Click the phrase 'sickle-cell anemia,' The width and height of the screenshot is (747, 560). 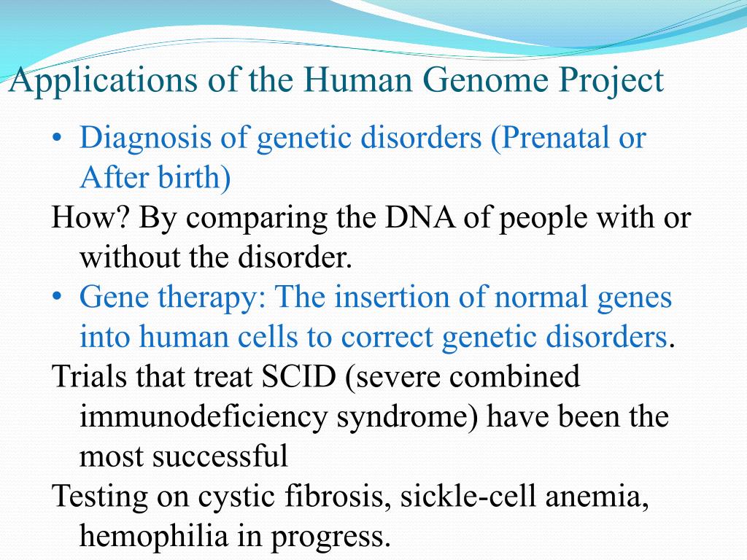[524, 496]
